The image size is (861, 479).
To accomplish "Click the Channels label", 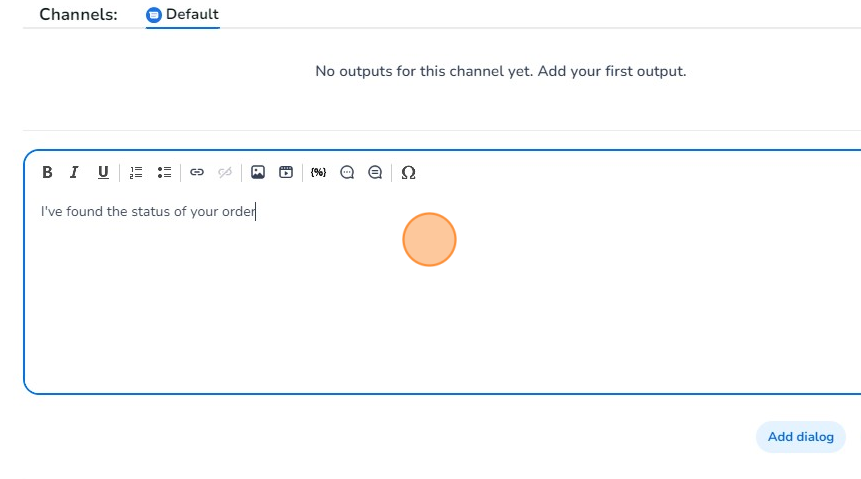I will [78, 15].
